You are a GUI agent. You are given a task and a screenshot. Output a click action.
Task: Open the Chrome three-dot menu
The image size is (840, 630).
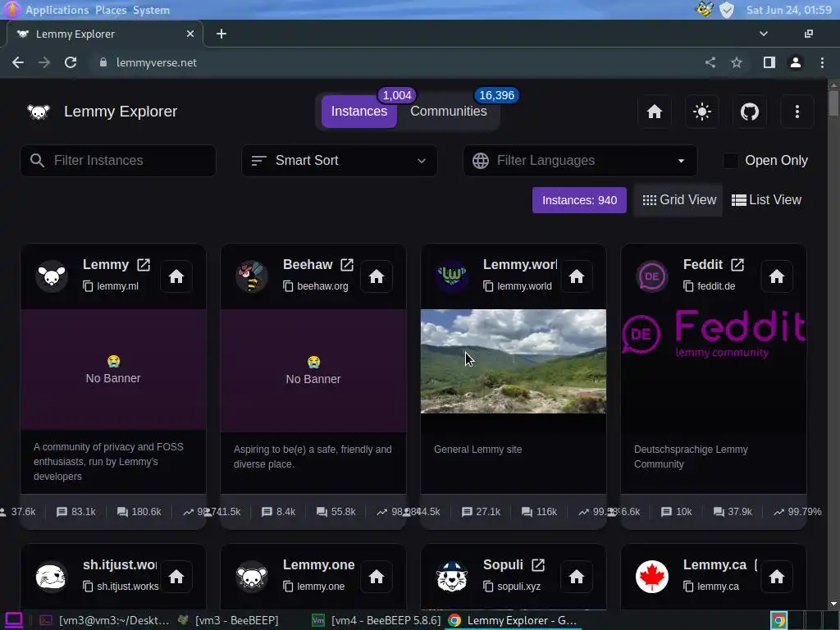click(822, 62)
